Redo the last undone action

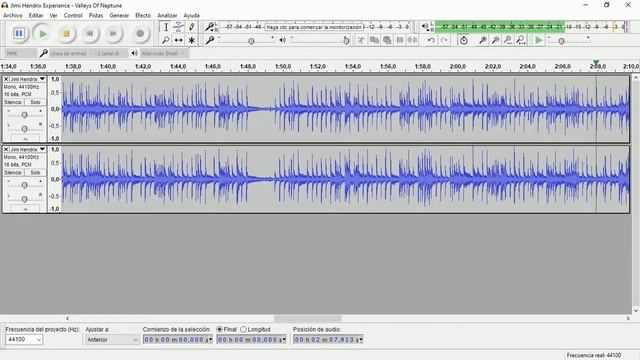click(x=444, y=40)
